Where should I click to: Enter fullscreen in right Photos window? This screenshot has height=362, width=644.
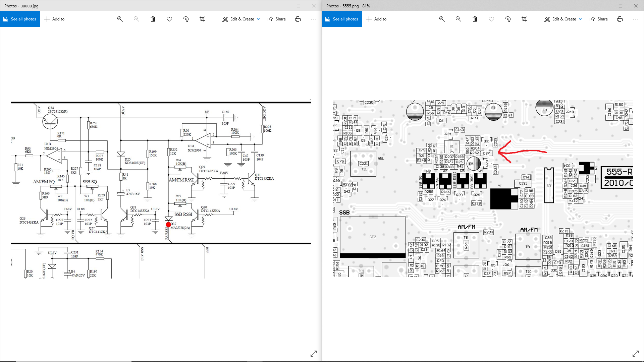tap(636, 354)
